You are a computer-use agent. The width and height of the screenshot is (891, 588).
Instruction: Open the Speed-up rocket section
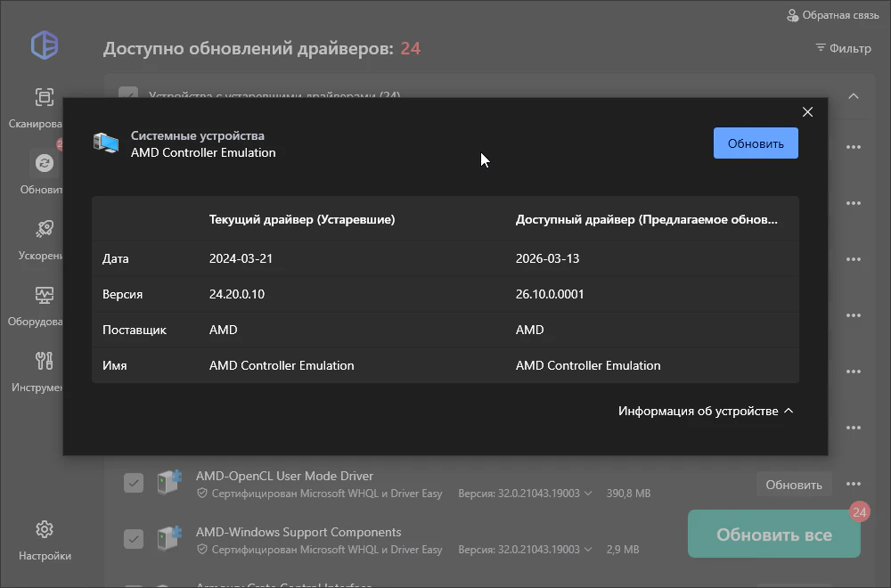click(45, 229)
